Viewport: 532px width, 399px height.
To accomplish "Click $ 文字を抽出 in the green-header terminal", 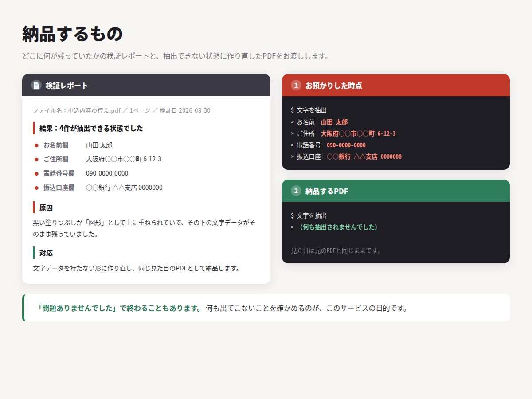I will pos(309,215).
